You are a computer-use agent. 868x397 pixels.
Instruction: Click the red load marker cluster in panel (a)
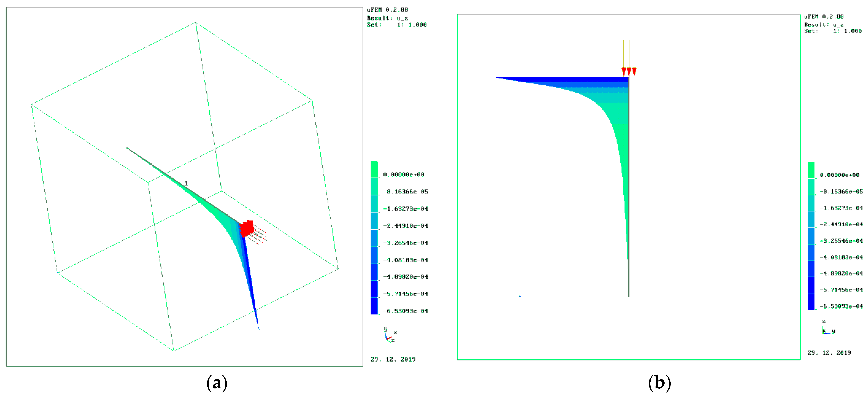(247, 228)
